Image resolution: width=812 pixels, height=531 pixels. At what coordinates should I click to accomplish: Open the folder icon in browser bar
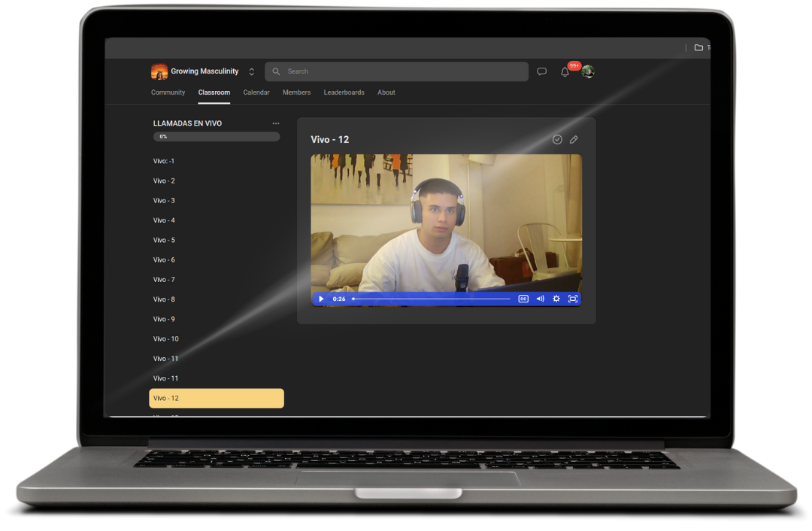tap(698, 47)
